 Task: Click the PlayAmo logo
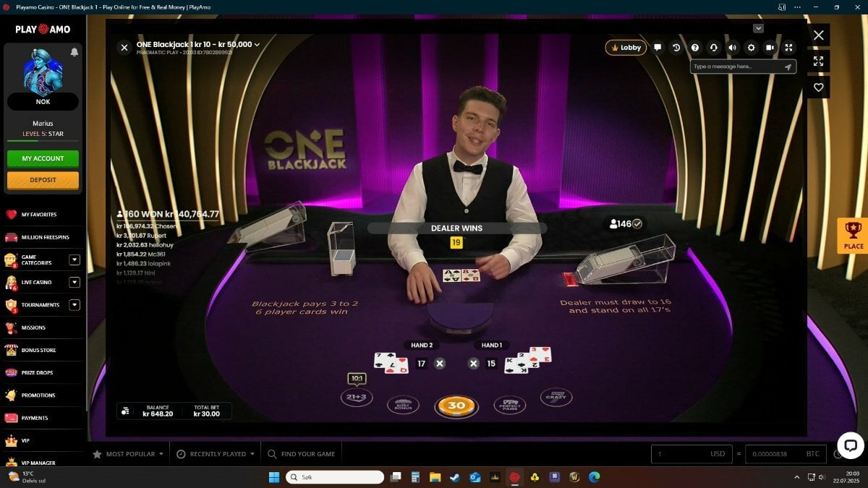pyautogui.click(x=43, y=29)
